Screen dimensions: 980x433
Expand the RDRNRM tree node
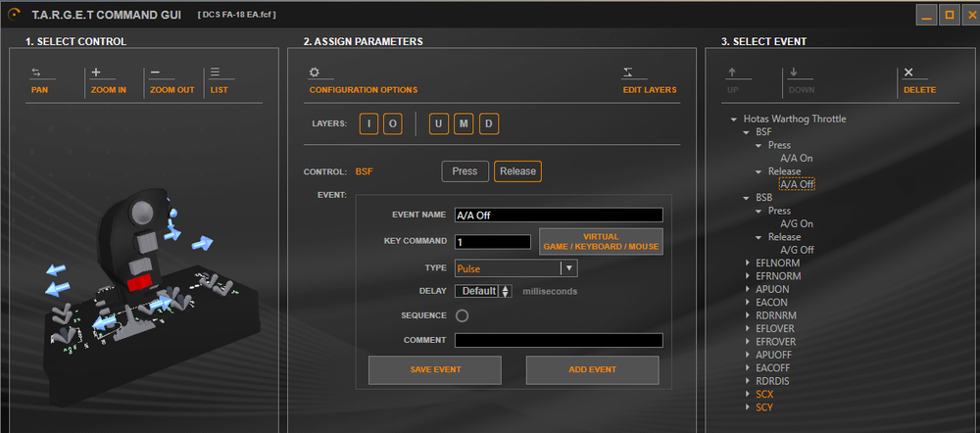[x=748, y=315]
